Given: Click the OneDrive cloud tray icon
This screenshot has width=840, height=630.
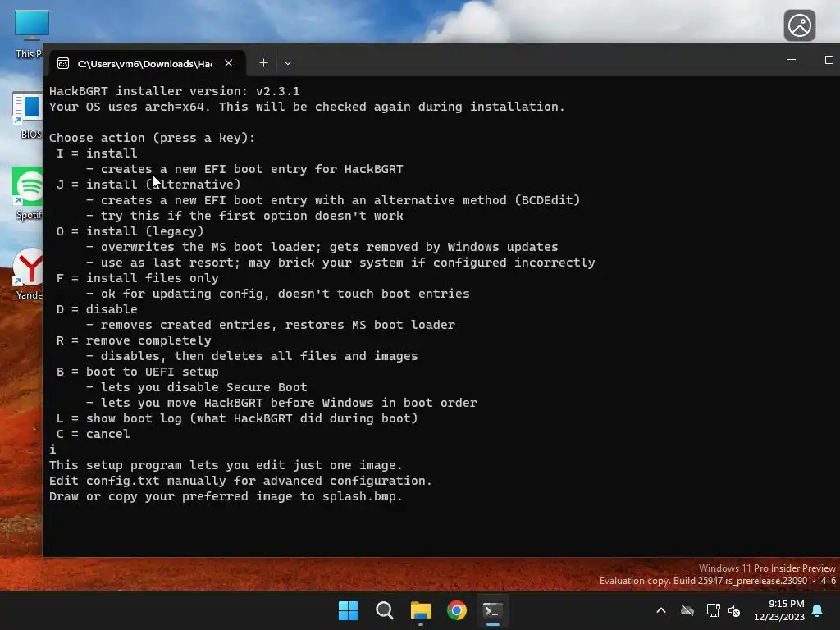Looking at the screenshot, I should tap(687, 610).
